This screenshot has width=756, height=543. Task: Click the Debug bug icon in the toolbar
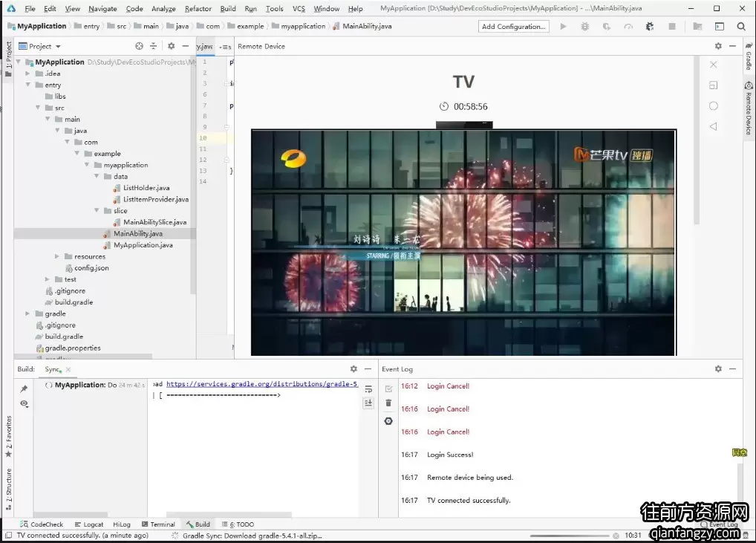click(x=585, y=27)
